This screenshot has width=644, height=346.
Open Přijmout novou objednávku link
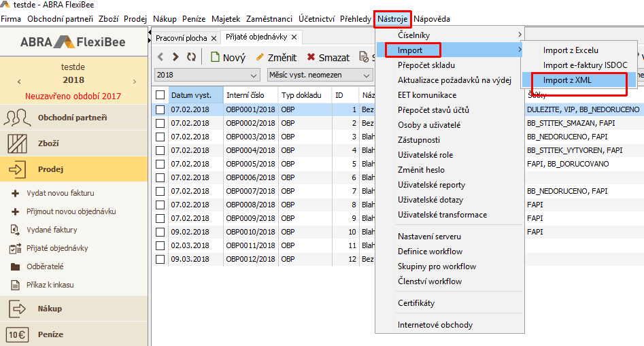[71, 212]
